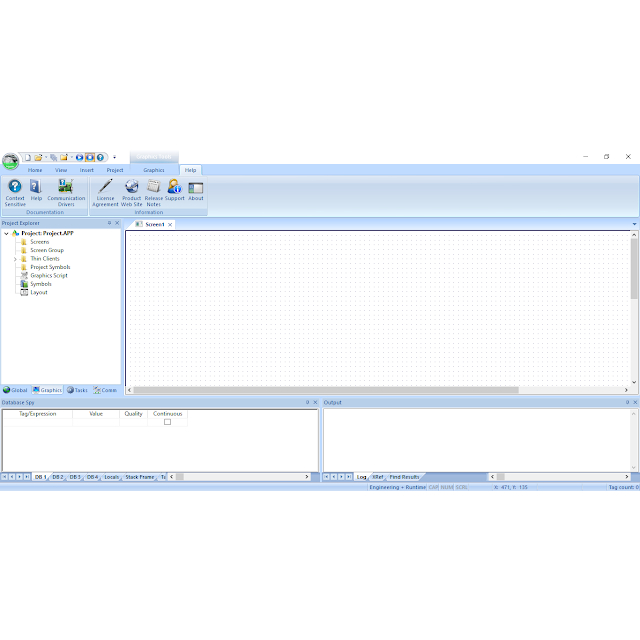Click the Tag/Expression cell in Database Spy
This screenshot has height=640, width=640.
[38, 422]
